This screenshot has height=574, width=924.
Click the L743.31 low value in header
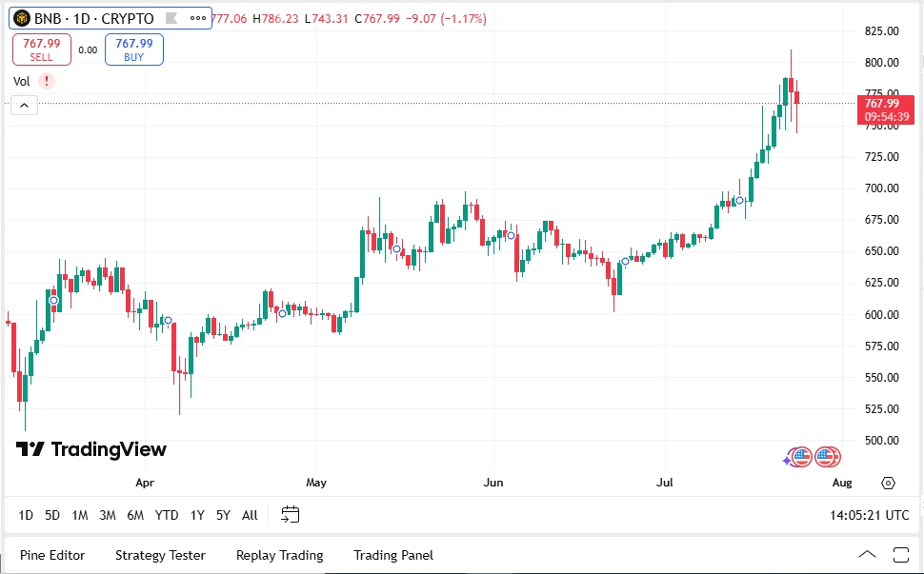tap(327, 18)
